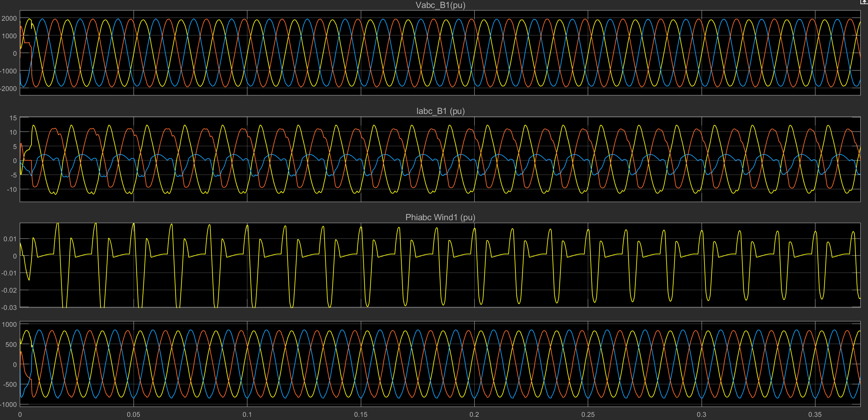Click the 2000 y-axis label on top plot
The height and width of the screenshot is (420, 868).
click(x=9, y=18)
